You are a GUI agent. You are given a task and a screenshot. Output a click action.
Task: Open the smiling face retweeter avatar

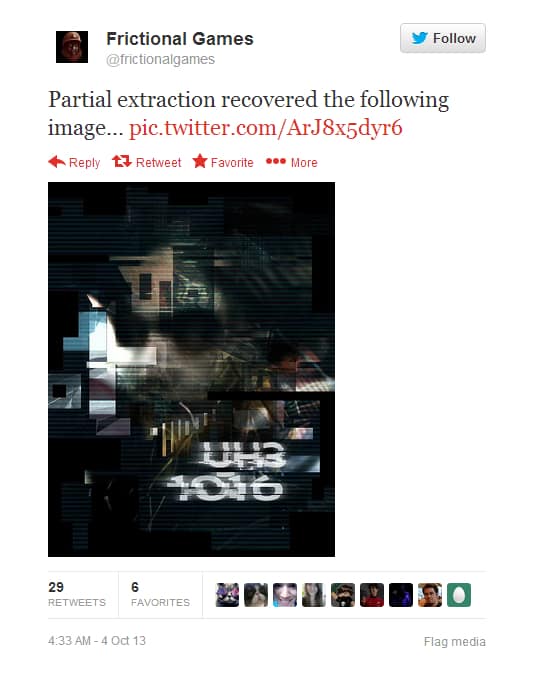point(285,595)
